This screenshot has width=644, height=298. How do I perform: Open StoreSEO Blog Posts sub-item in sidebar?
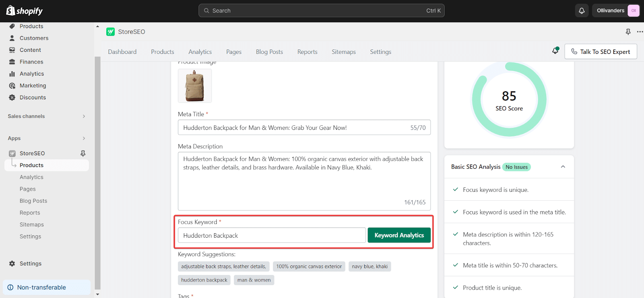tap(33, 201)
